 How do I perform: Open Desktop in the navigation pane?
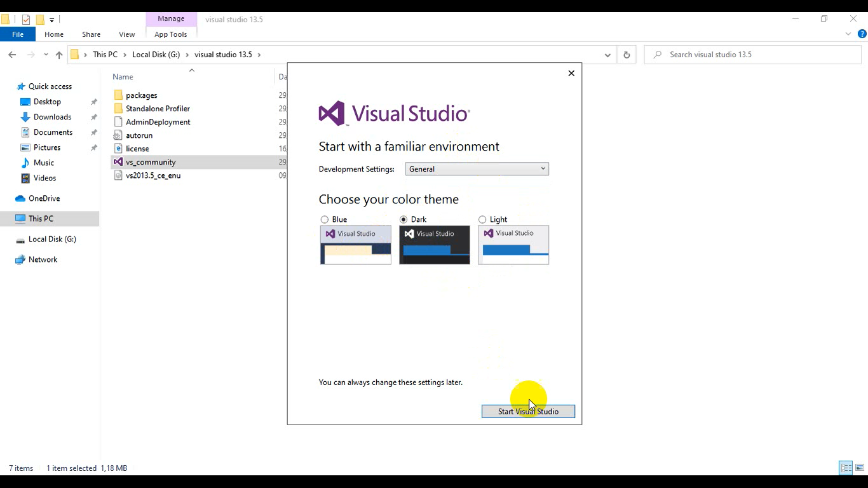[x=47, y=102]
